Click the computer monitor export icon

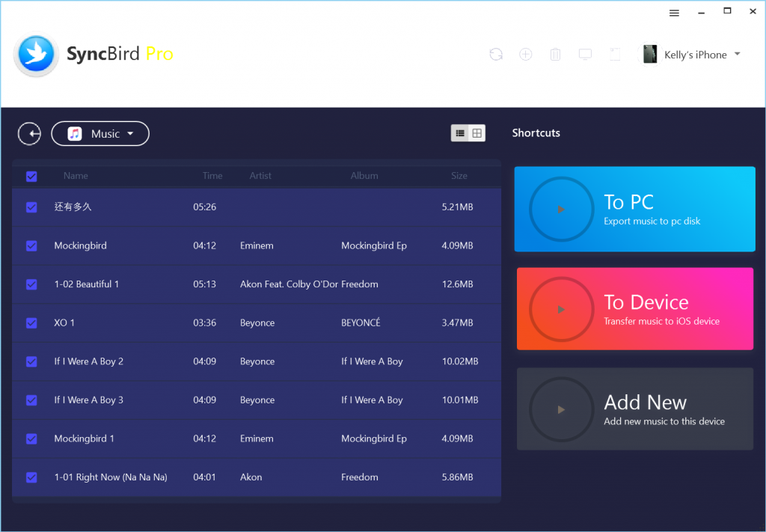[585, 54]
